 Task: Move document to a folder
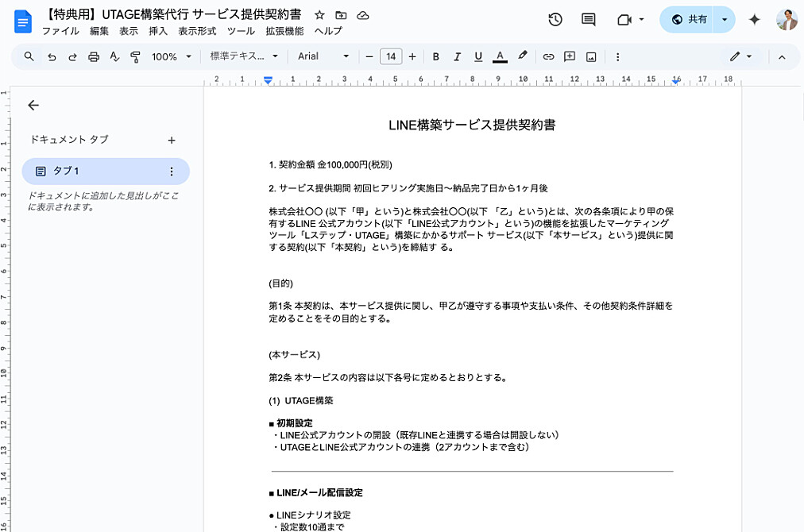pyautogui.click(x=341, y=15)
